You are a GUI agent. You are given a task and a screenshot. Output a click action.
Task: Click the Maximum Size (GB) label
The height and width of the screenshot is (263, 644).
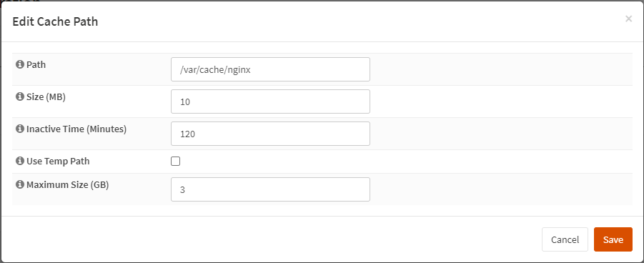pyautogui.click(x=67, y=184)
